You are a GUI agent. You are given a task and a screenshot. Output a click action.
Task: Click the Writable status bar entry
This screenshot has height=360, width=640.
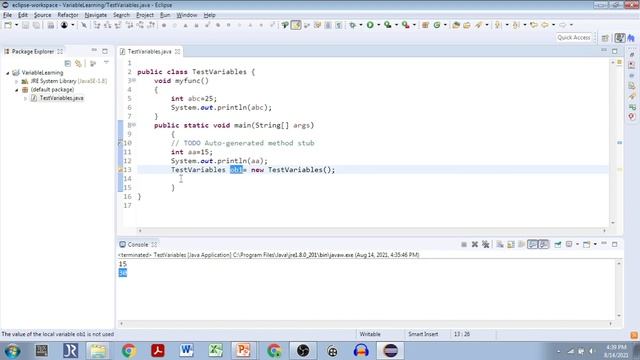pos(370,334)
